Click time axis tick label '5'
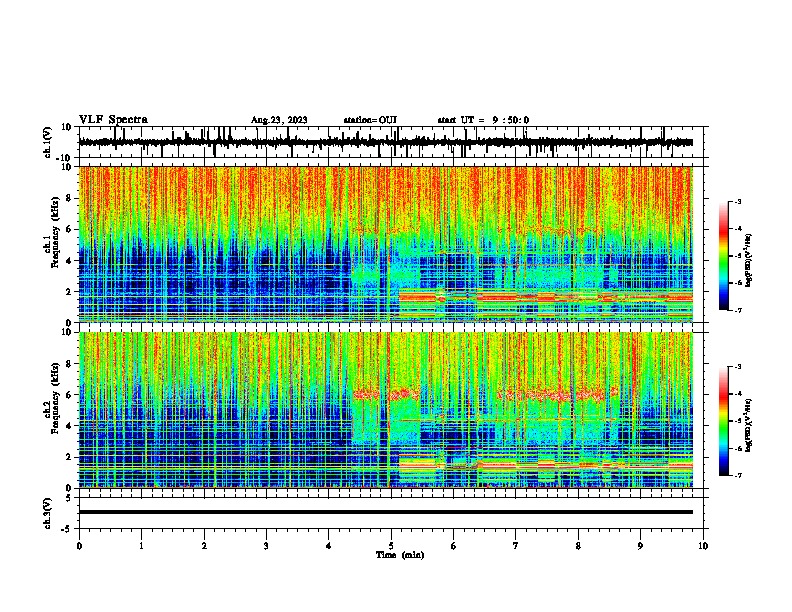The image size is (792, 612). [391, 546]
